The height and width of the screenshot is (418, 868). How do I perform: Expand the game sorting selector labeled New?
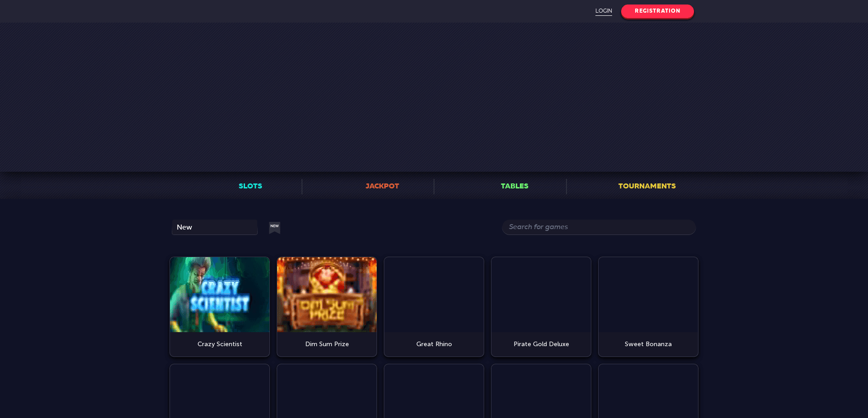coord(214,227)
